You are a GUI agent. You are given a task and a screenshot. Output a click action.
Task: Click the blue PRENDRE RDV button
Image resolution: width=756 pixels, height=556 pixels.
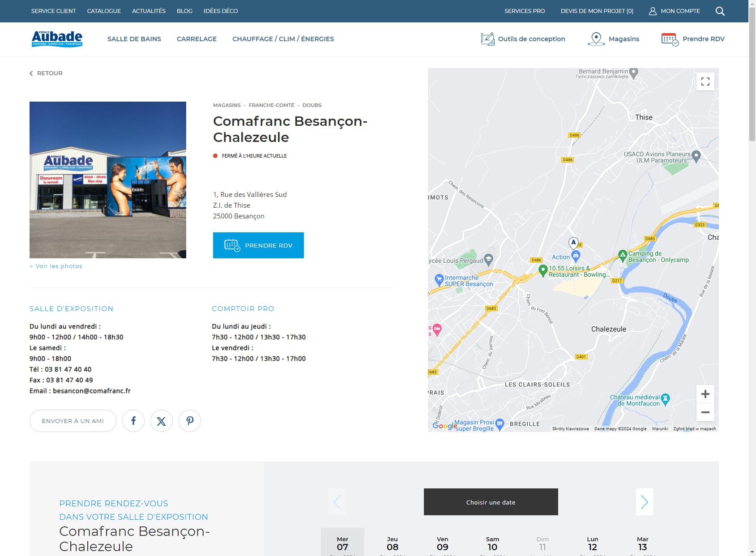(x=258, y=245)
